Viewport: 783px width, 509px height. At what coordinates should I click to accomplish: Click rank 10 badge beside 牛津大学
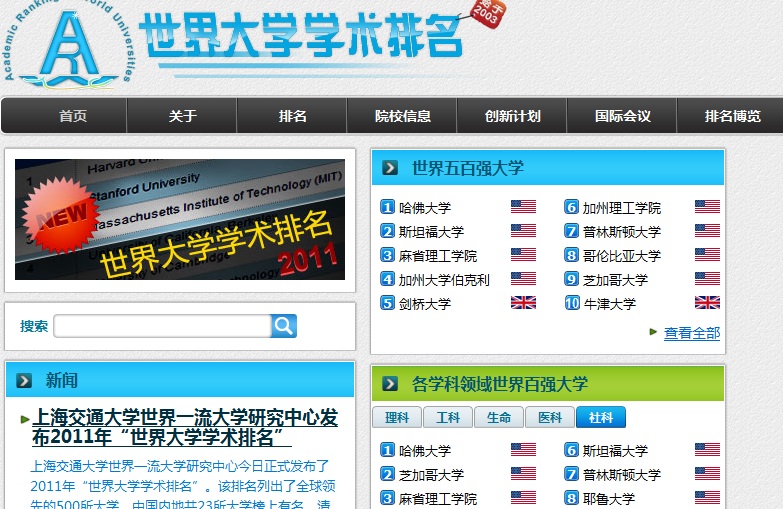click(572, 303)
